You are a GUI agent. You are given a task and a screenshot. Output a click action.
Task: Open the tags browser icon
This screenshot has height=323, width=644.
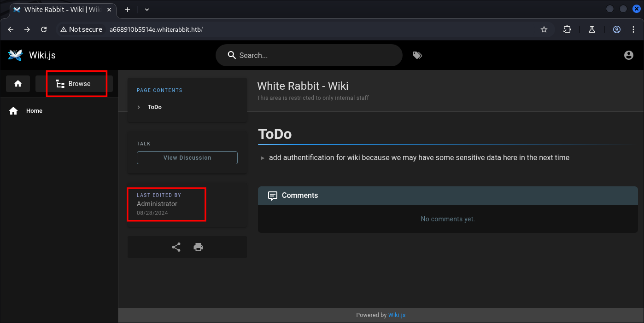point(417,55)
